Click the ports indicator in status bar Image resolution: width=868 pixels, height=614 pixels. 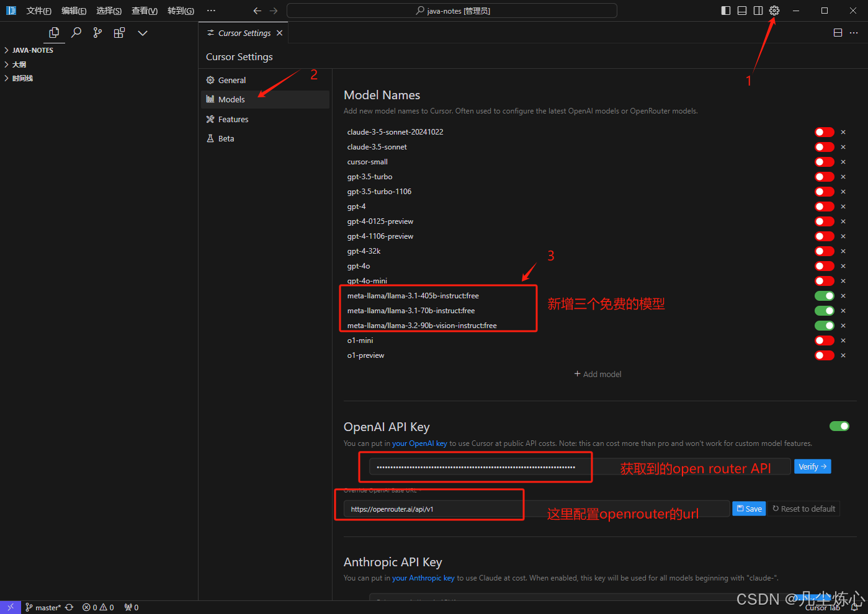click(131, 608)
